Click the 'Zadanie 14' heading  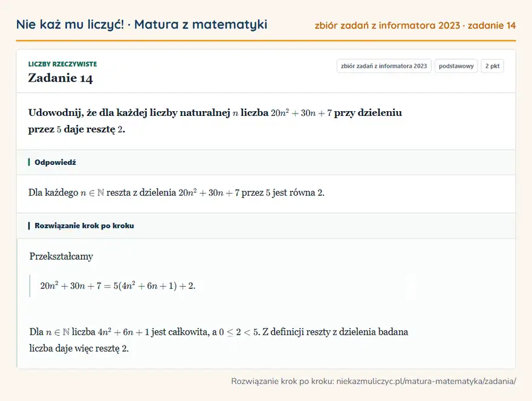60,78
